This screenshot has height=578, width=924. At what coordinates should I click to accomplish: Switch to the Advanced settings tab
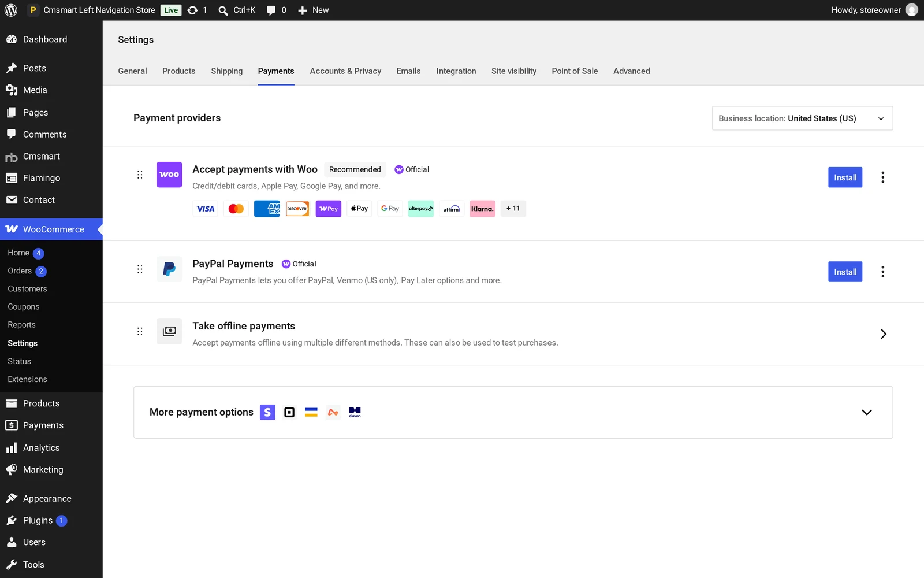(x=631, y=71)
